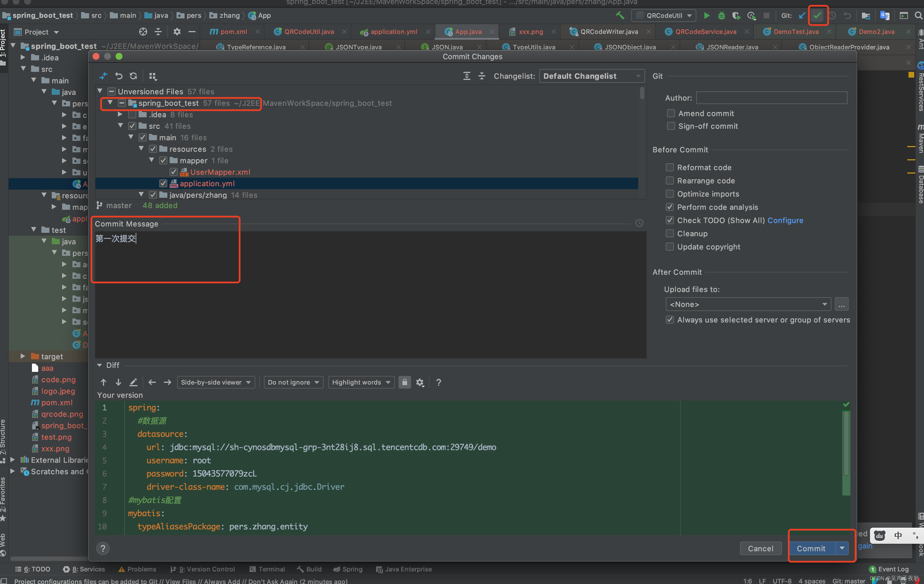Image resolution: width=924 pixels, height=584 pixels.
Task: Click the dialog help button at bottom left
Action: coord(102,548)
